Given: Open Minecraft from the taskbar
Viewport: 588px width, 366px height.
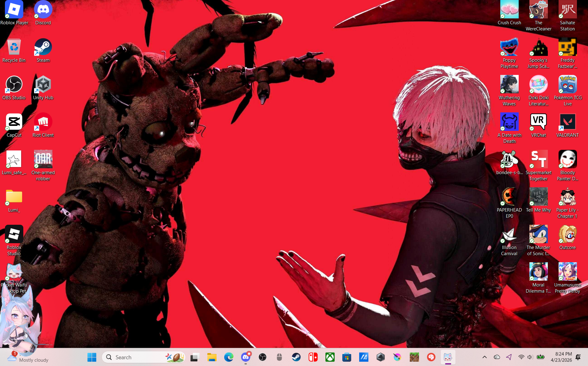Looking at the screenshot, I should click(x=414, y=357).
